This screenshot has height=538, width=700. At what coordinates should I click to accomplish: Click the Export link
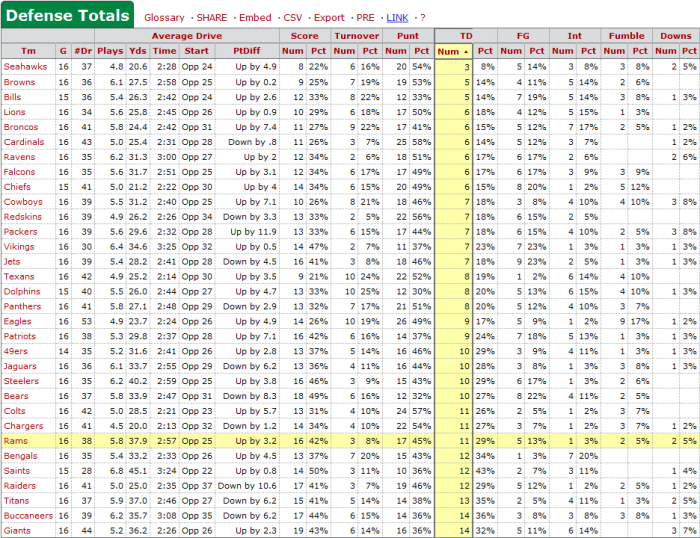(x=329, y=18)
